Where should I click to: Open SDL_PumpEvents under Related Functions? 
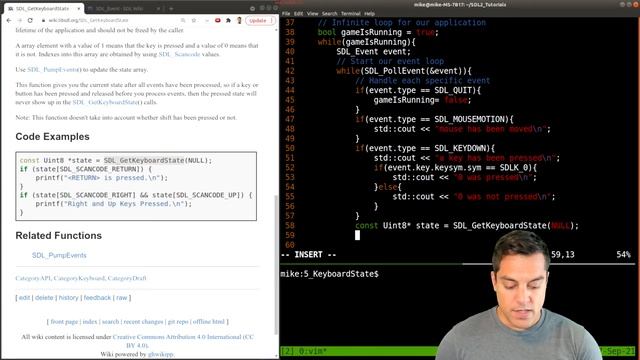59,255
